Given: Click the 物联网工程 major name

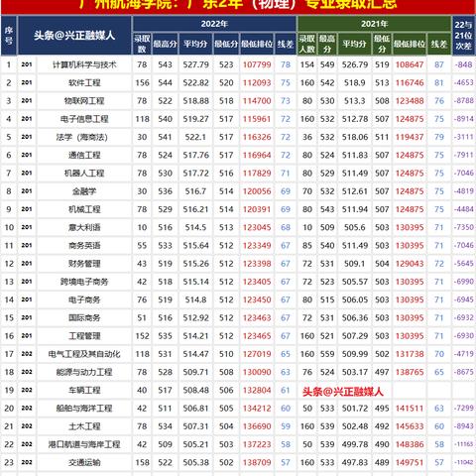Looking at the screenshot, I should coord(84,101).
